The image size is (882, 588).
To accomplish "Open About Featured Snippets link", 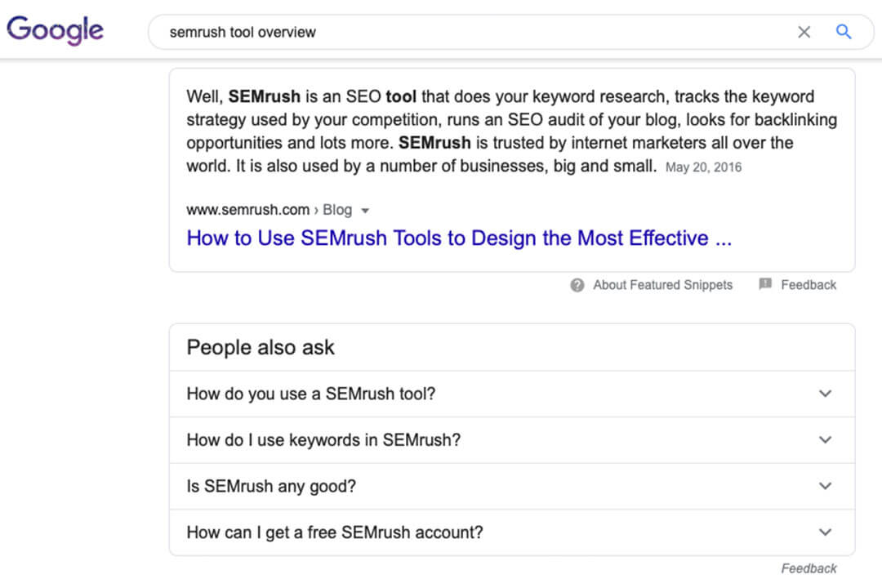I will point(662,285).
